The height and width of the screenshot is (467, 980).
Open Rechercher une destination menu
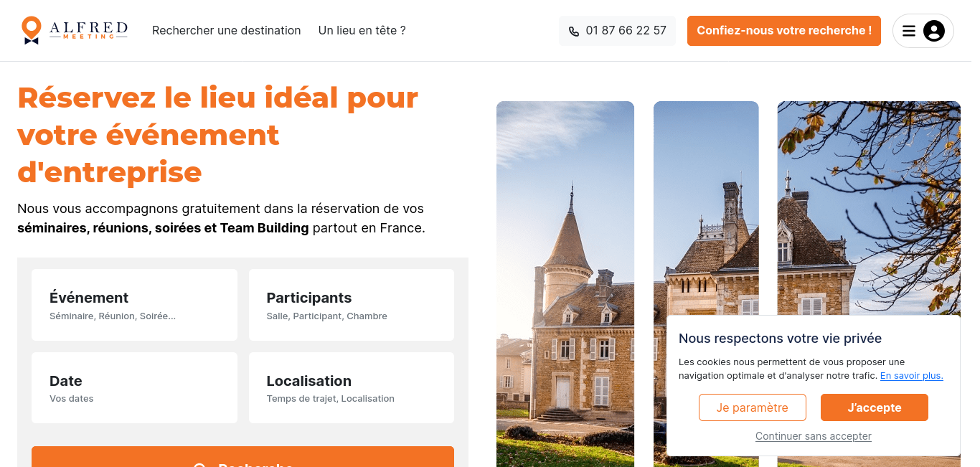(x=227, y=30)
